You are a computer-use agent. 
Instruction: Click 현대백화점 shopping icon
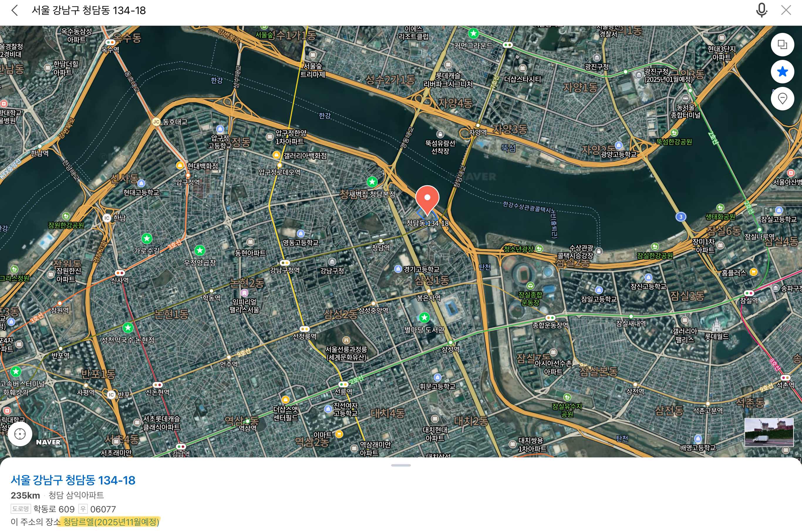click(x=180, y=166)
